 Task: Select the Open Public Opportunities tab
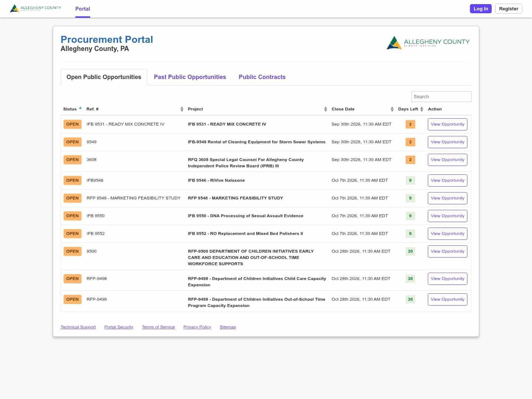pyautogui.click(x=104, y=77)
